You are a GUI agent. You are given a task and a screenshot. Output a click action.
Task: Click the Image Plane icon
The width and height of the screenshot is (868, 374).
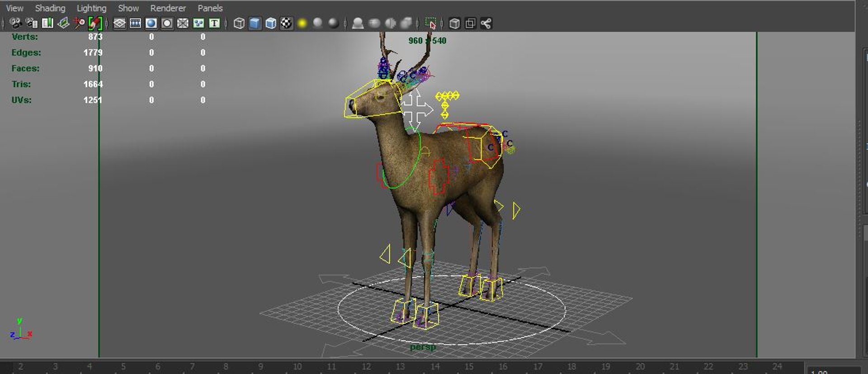tap(63, 23)
